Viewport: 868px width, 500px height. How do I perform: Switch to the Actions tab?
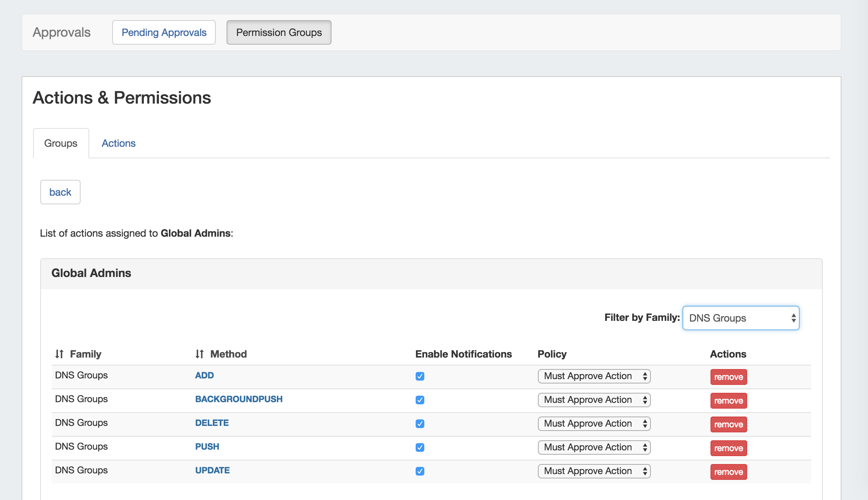coord(118,143)
